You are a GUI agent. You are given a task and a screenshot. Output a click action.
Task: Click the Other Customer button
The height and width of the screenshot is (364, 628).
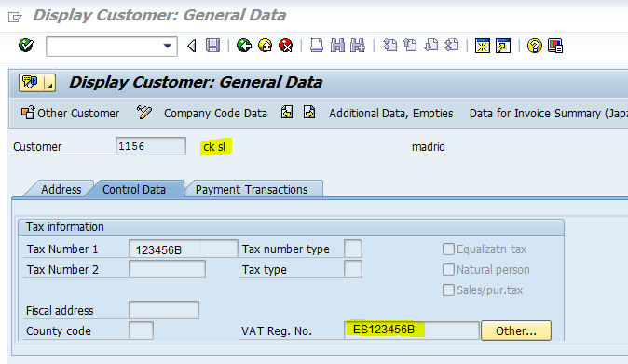click(x=71, y=114)
